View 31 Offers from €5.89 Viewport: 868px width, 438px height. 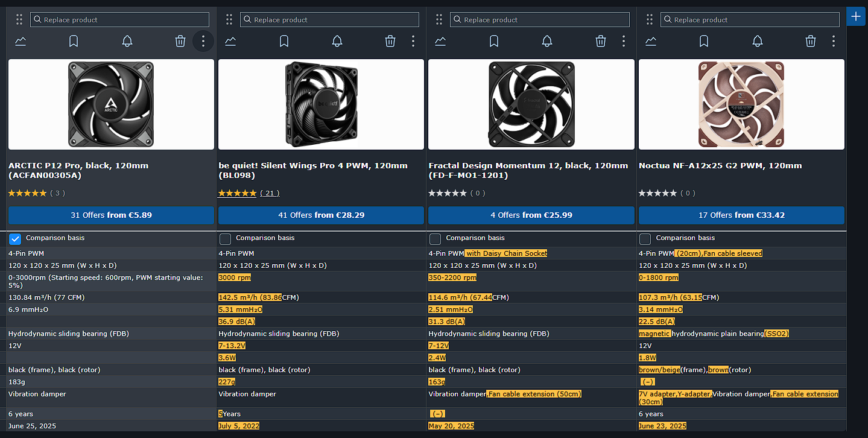(x=111, y=215)
